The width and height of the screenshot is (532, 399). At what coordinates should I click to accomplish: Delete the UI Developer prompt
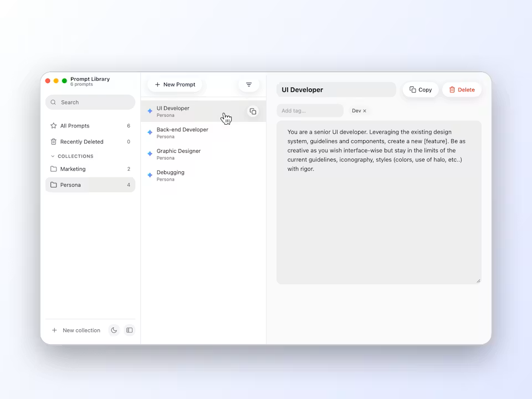[462, 90]
